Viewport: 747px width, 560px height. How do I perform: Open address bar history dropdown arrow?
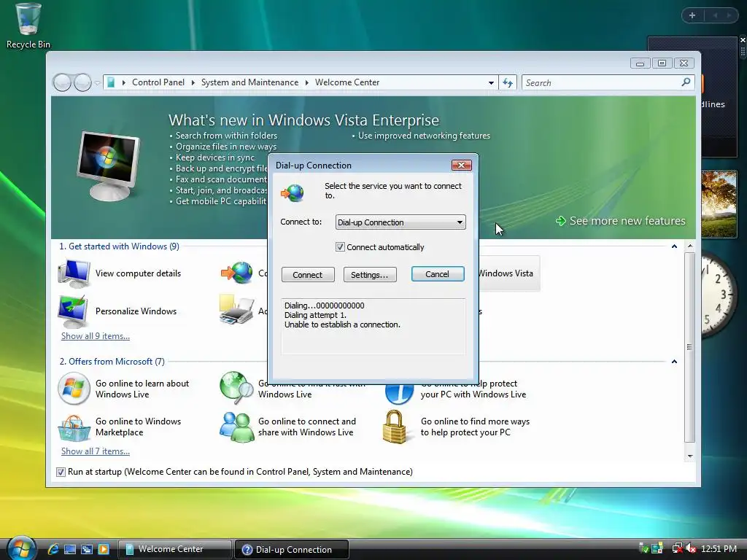[491, 83]
